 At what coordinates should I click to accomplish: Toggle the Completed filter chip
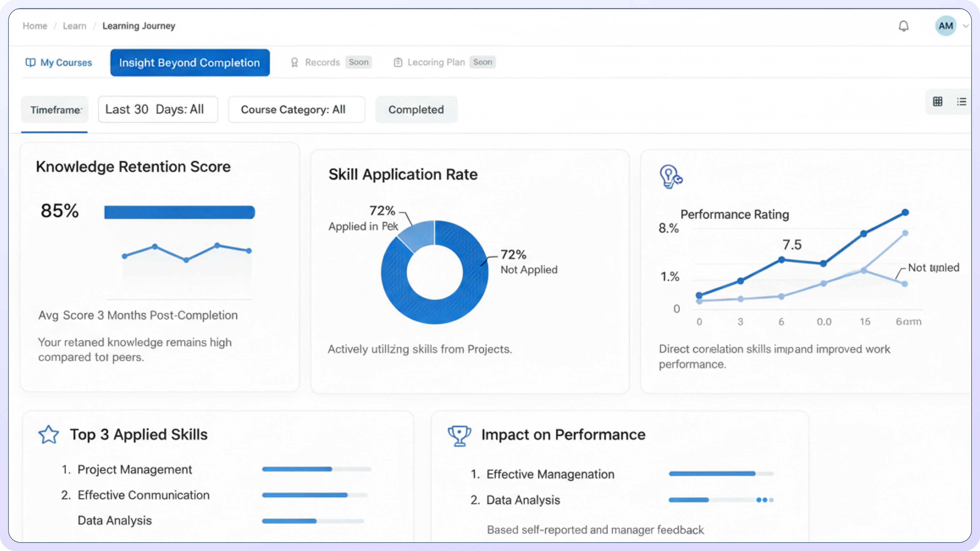click(416, 110)
